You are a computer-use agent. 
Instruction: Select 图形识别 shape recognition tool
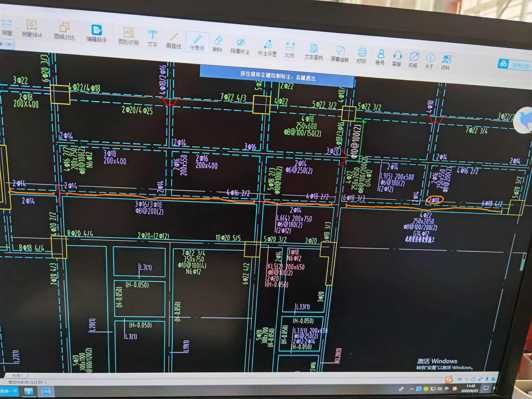pyautogui.click(x=129, y=37)
